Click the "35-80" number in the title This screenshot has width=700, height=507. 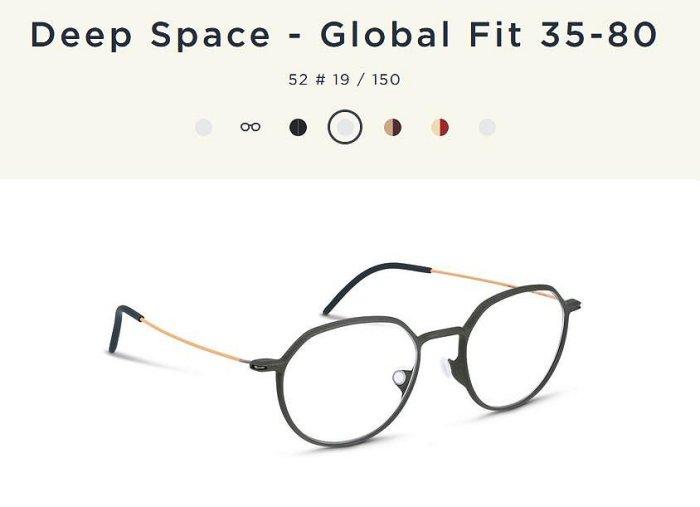pos(599,34)
